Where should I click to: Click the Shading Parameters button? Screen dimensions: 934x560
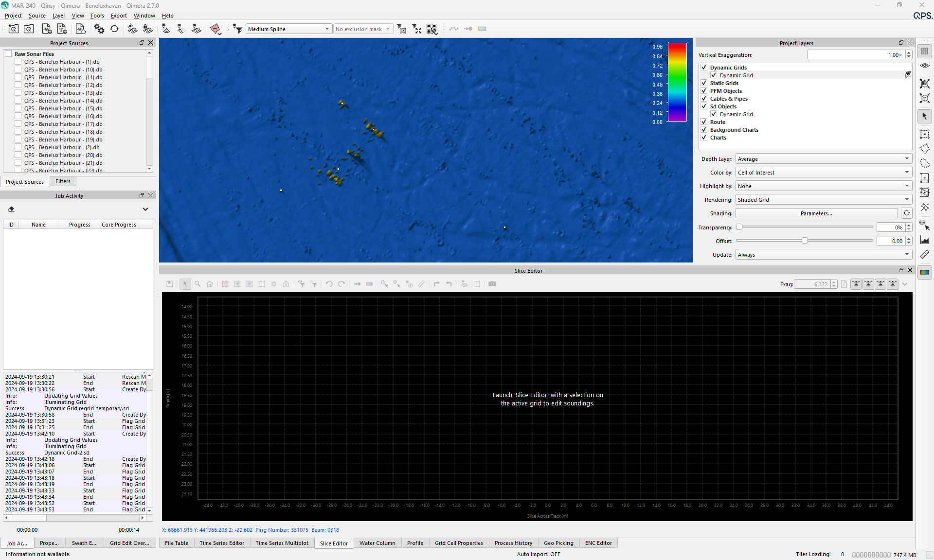point(816,213)
